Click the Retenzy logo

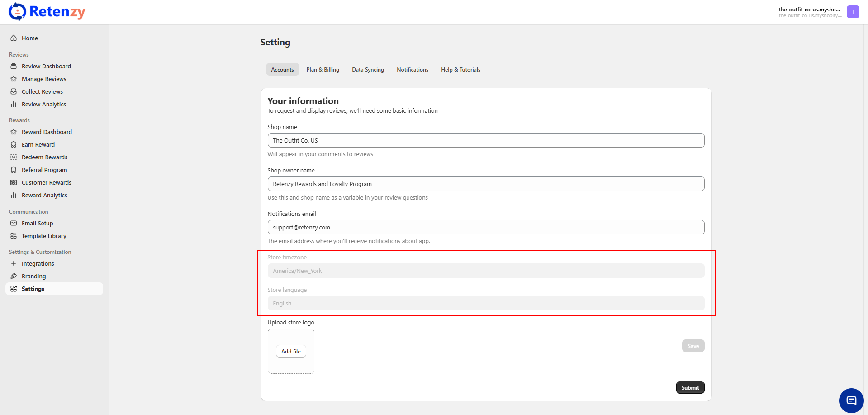47,12
